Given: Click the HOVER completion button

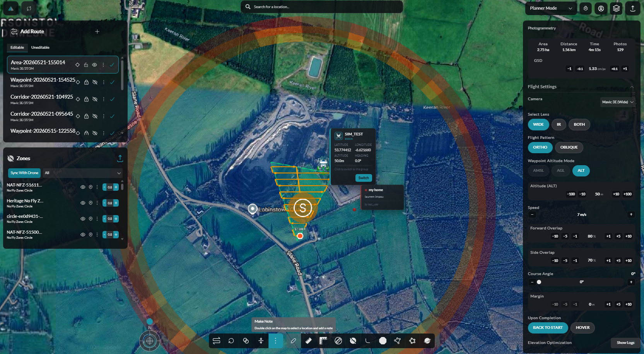Looking at the screenshot, I should [583, 328].
